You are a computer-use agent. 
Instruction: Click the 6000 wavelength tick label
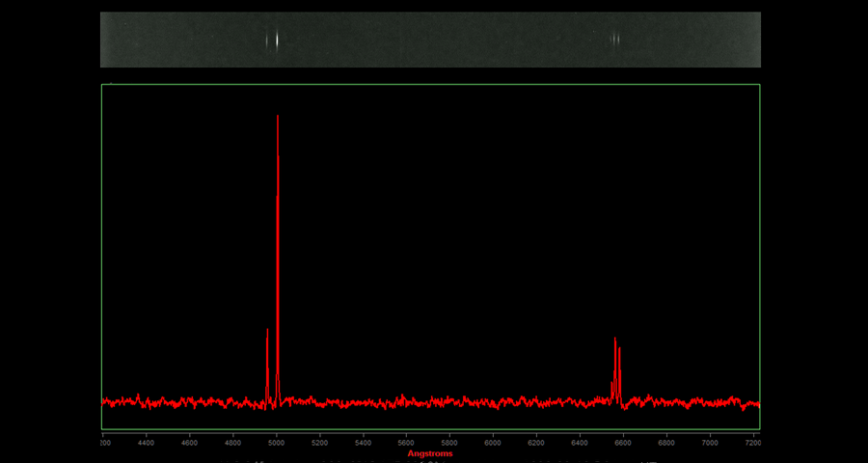(493, 443)
